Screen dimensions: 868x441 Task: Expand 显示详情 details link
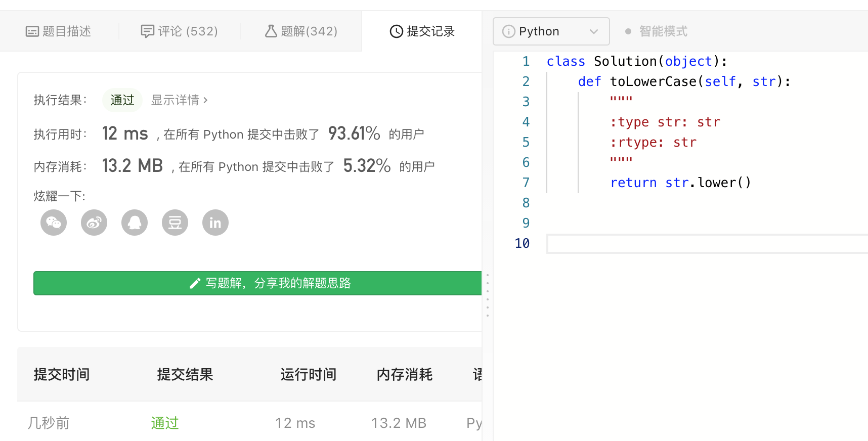[x=180, y=100]
